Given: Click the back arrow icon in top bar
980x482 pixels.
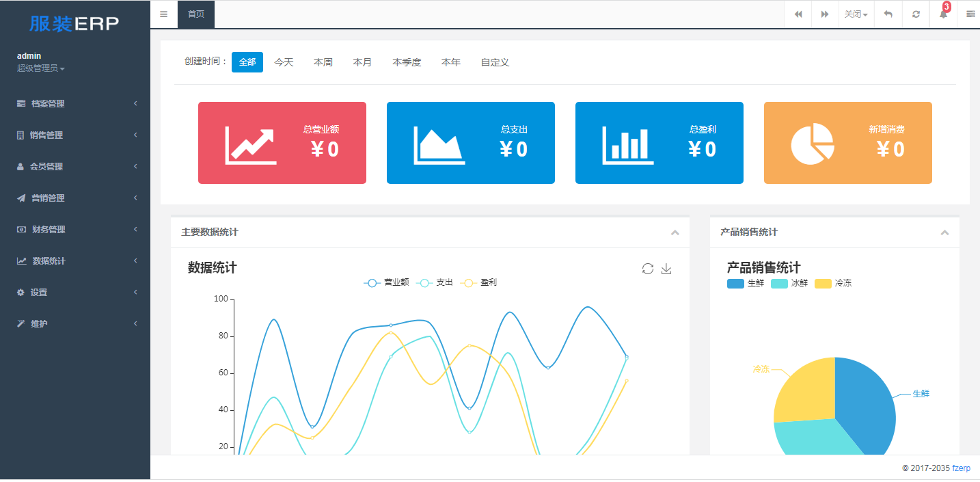Looking at the screenshot, I should tap(888, 14).
